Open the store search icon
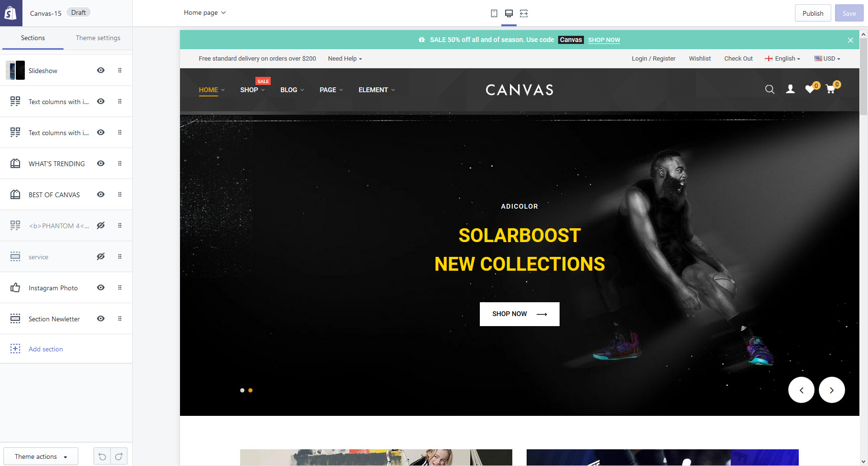The image size is (868, 466). pyautogui.click(x=770, y=89)
